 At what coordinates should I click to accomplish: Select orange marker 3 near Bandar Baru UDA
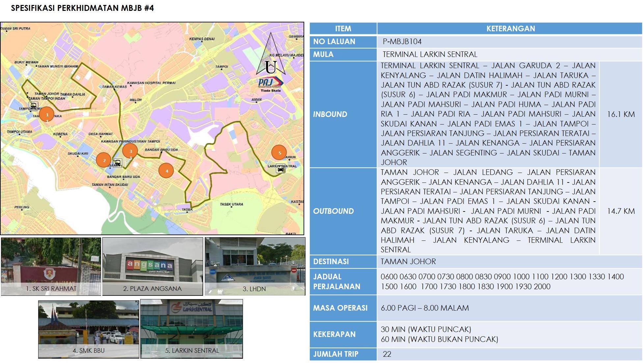(130, 151)
